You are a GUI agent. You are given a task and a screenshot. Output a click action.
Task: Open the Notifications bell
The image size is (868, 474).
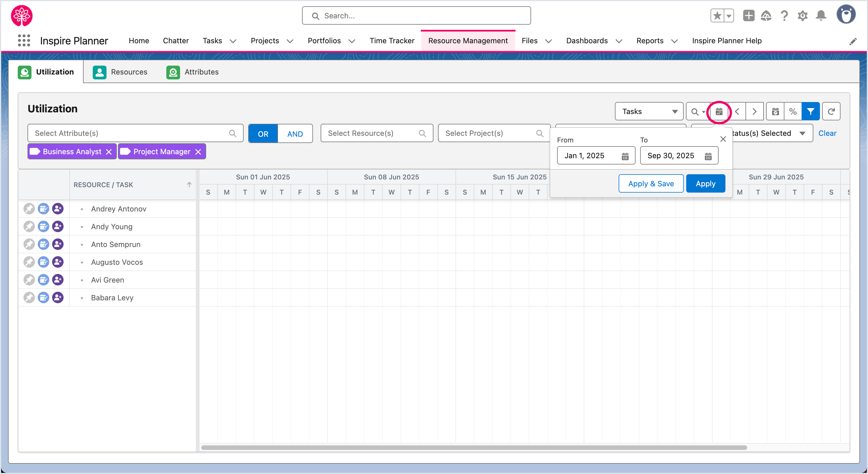(x=821, y=15)
